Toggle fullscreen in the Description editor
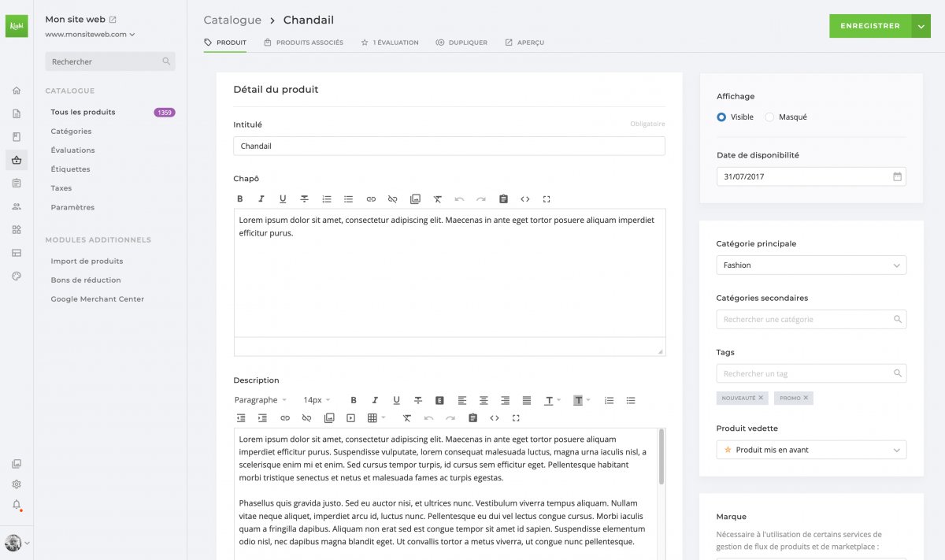This screenshot has width=945, height=560. coord(516,418)
